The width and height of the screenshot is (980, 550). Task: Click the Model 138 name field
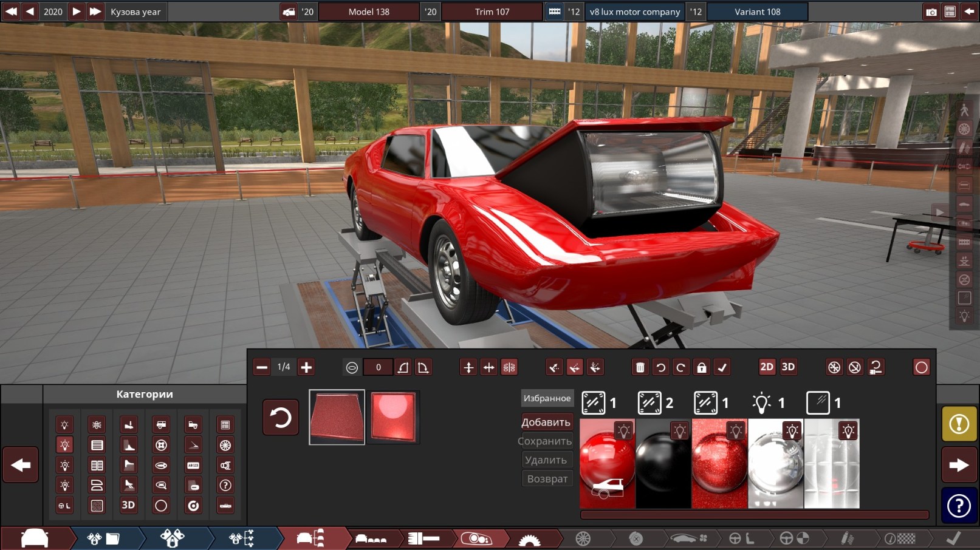pyautogui.click(x=369, y=12)
